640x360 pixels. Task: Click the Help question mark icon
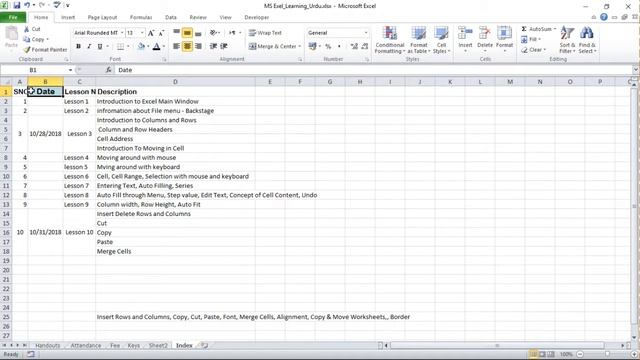[604, 17]
